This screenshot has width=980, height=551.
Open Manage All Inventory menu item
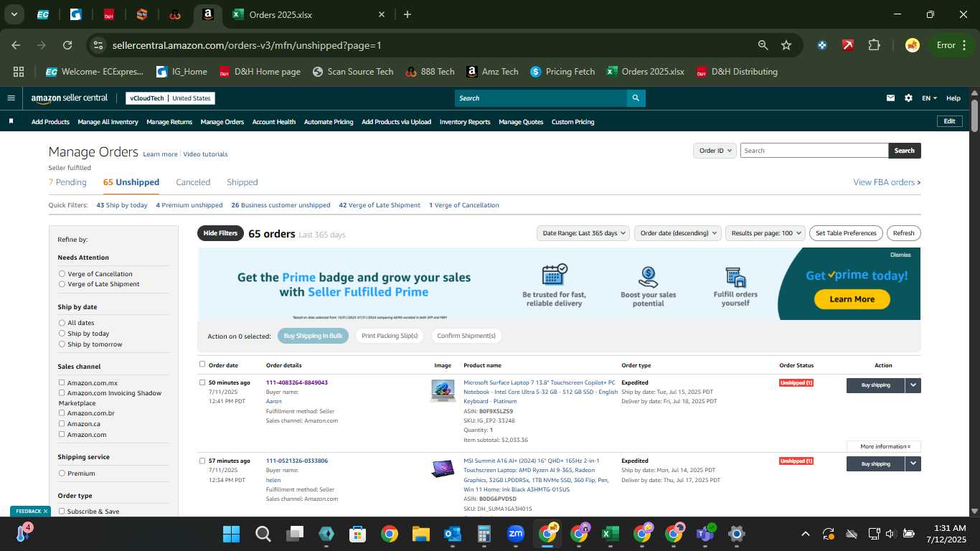pos(108,122)
